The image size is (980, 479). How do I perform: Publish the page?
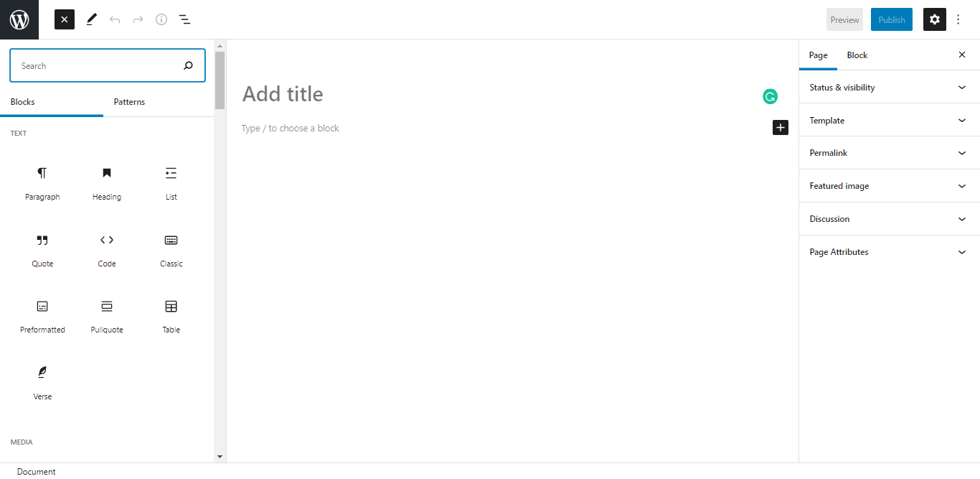click(891, 19)
